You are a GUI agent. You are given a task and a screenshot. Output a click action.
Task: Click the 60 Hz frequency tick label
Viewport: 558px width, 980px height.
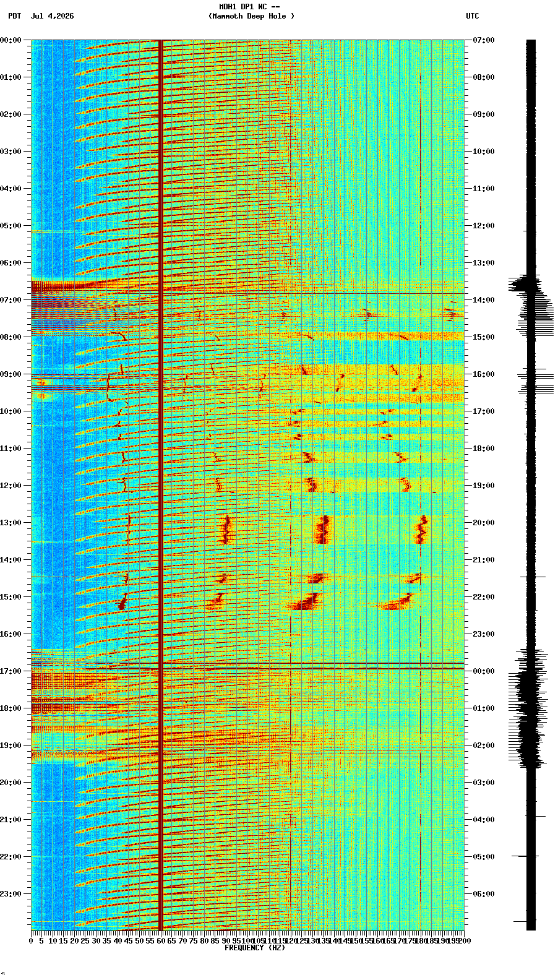point(161,941)
